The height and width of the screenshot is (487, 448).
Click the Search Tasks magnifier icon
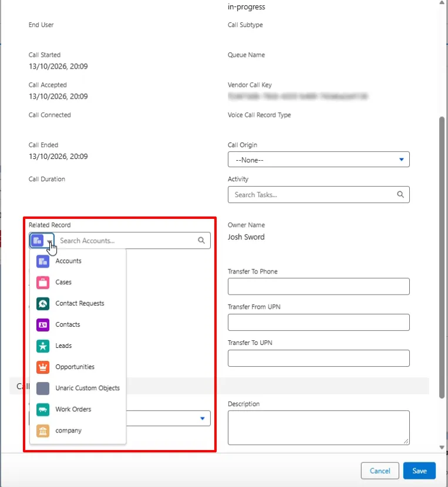click(400, 194)
